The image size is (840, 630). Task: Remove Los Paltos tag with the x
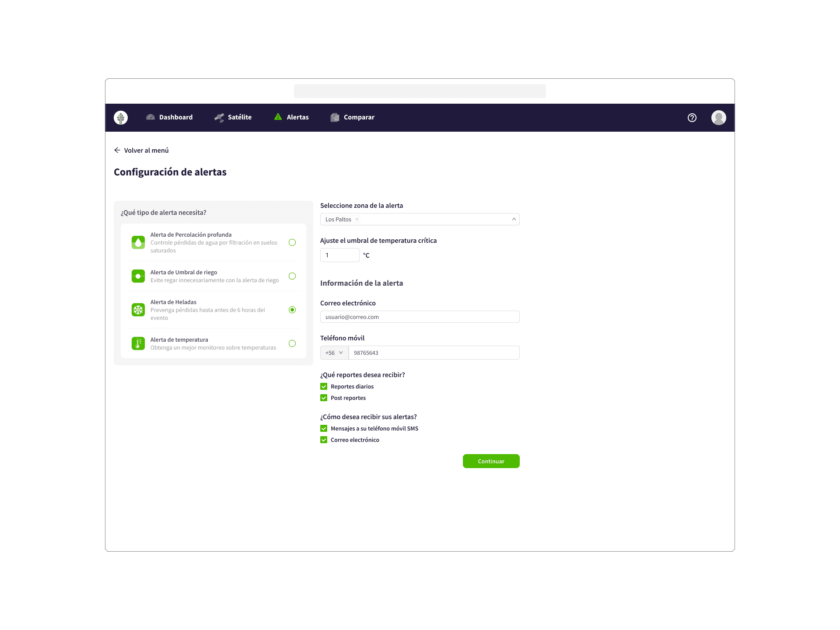357,219
